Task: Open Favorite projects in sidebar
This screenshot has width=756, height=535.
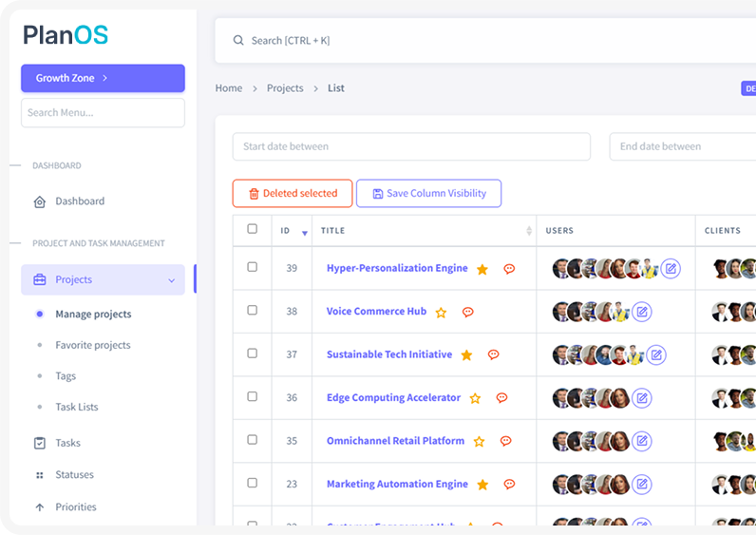Action: pos(92,345)
